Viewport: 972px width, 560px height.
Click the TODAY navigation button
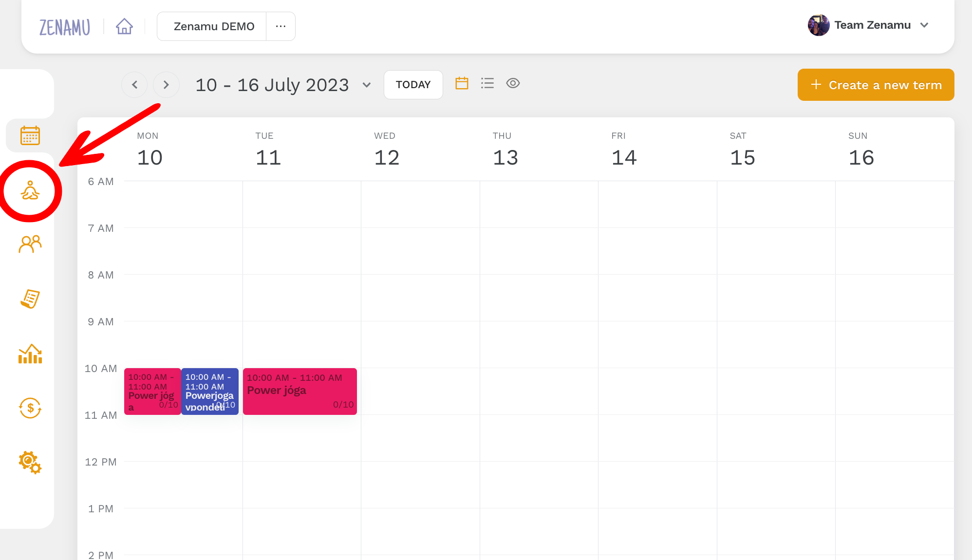tap(412, 84)
